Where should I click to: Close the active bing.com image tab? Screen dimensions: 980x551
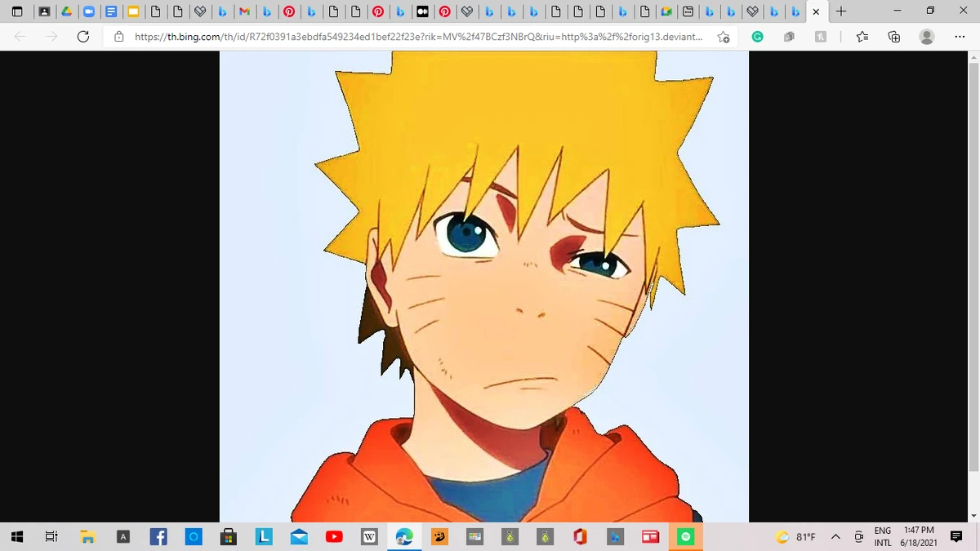(816, 11)
